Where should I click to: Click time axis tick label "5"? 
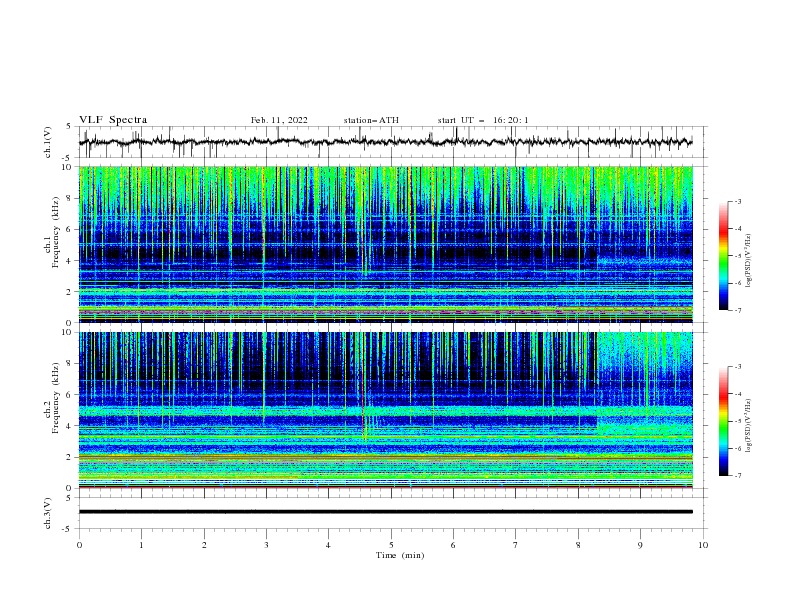click(x=391, y=545)
